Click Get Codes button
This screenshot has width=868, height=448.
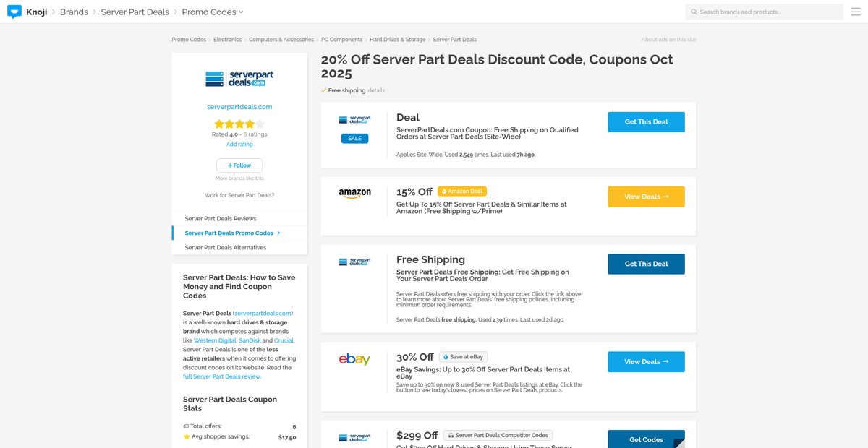tap(646, 439)
